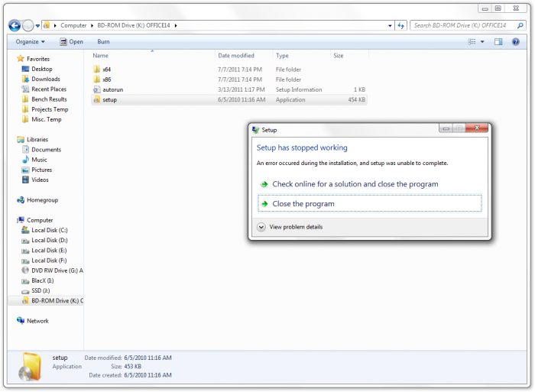
Task: Open the Projects Temp folder
Action: click(x=50, y=109)
